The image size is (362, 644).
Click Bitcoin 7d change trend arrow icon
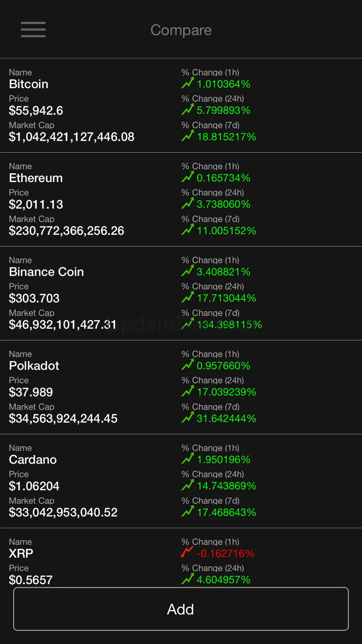click(x=187, y=136)
